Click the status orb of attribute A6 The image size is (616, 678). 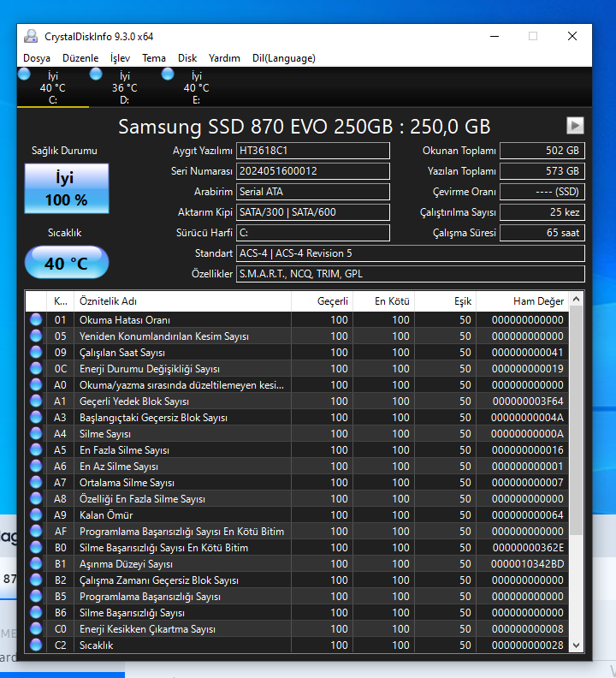(36, 466)
